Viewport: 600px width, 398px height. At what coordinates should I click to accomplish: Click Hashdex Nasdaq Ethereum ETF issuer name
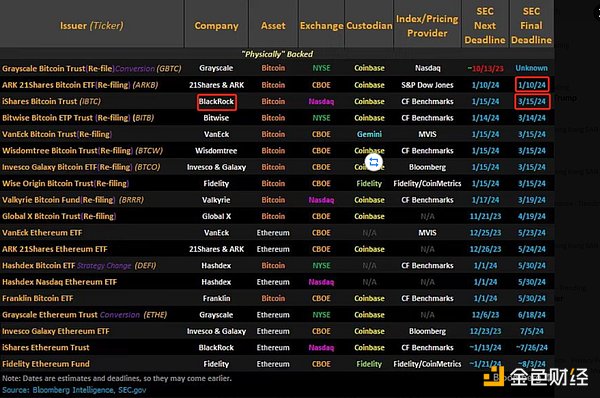(x=60, y=282)
